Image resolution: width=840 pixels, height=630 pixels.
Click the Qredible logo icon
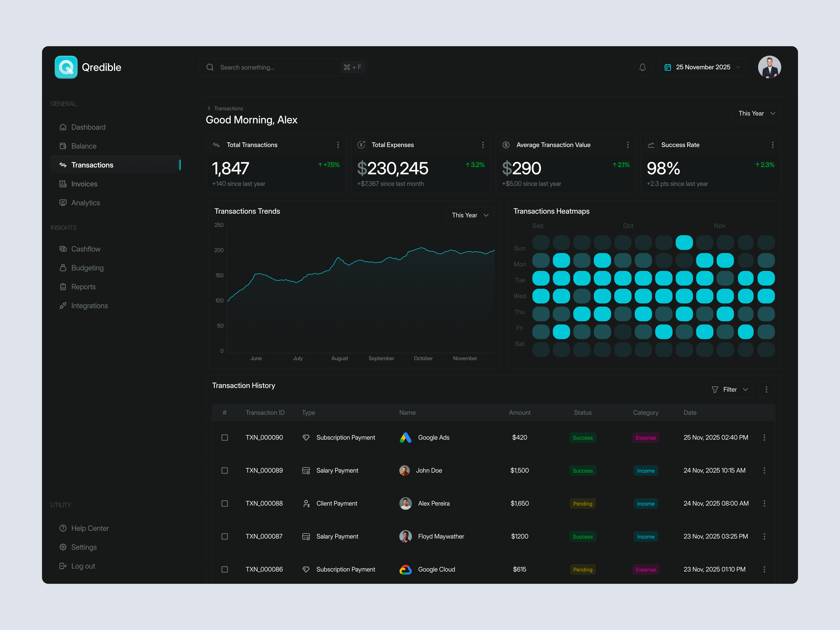coord(66,67)
